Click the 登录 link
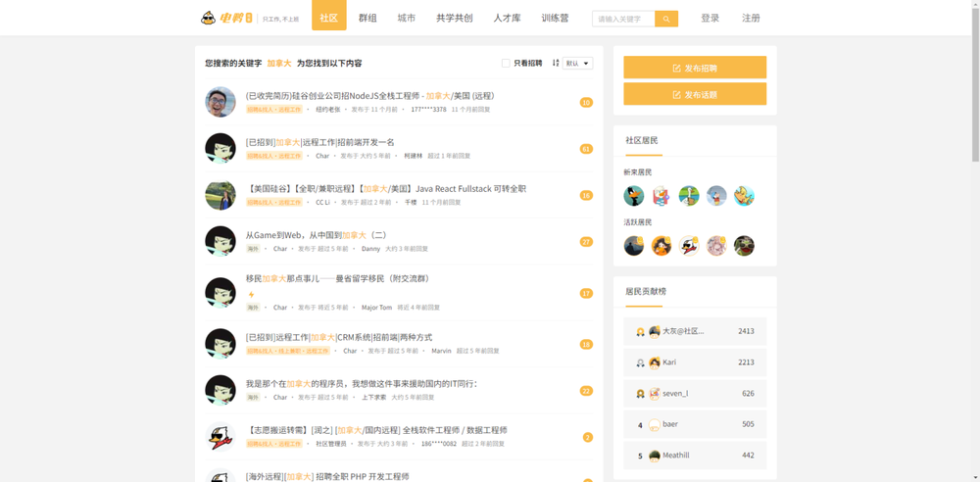 pyautogui.click(x=710, y=19)
